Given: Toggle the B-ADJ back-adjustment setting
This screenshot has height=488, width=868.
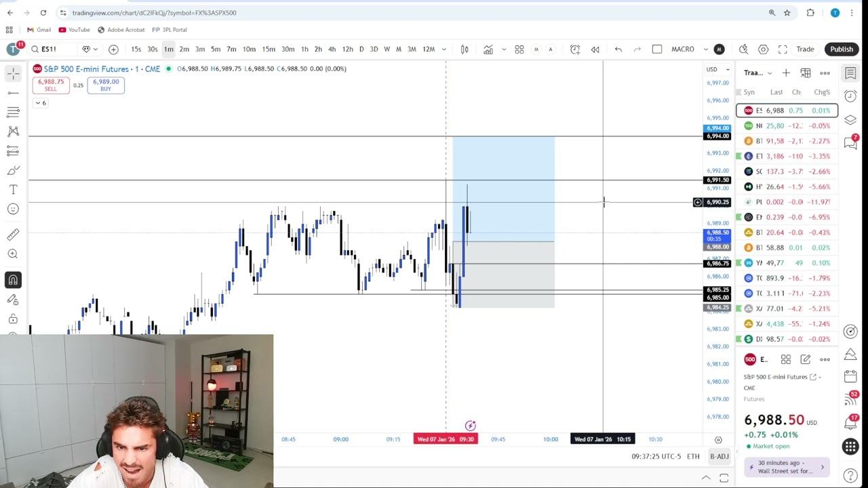Looking at the screenshot, I should 719,457.
